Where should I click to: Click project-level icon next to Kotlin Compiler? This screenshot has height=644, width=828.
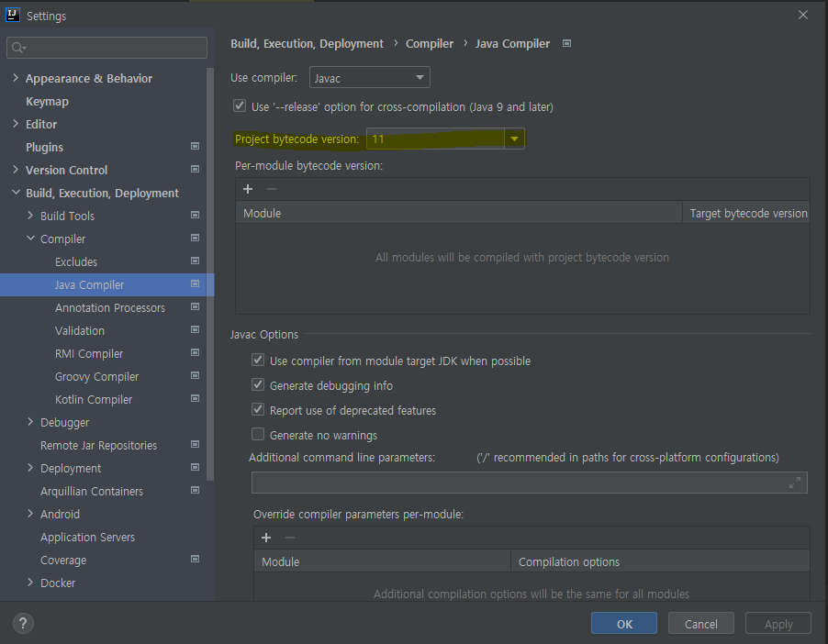195,398
